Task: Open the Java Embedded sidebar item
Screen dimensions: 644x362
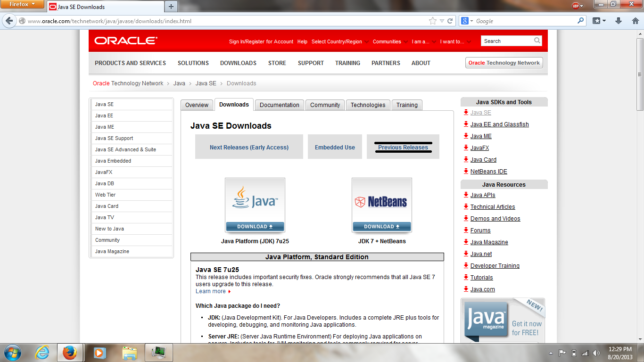Action: [x=132, y=161]
